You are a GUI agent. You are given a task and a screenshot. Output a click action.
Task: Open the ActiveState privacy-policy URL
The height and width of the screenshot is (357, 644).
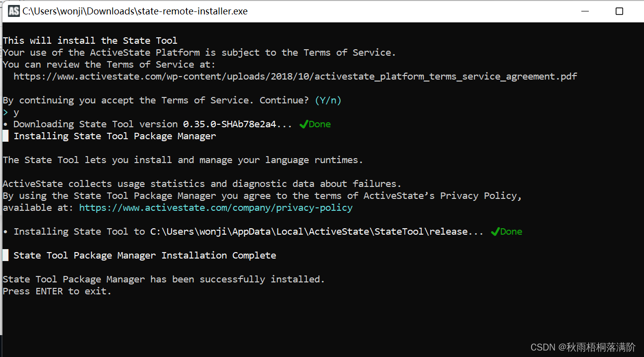click(x=216, y=208)
